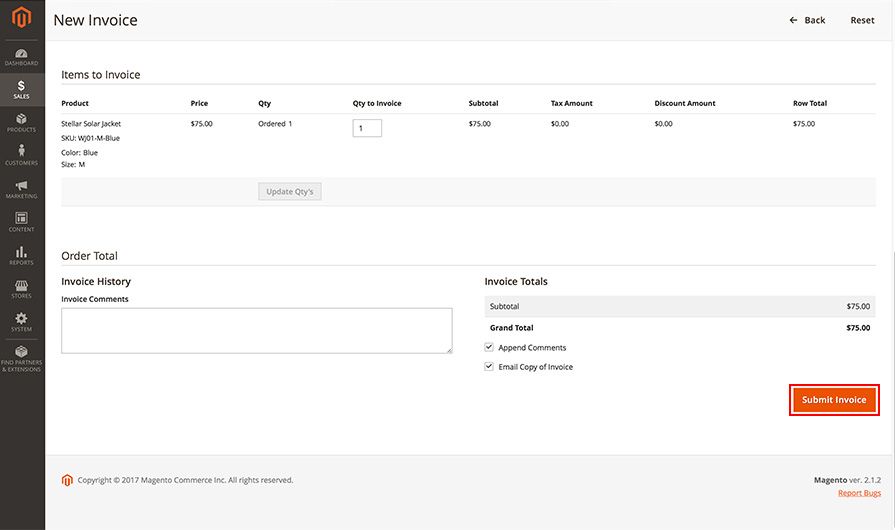The height and width of the screenshot is (530, 895).
Task: Click inside the Invoice Comments textarea
Action: click(x=257, y=331)
